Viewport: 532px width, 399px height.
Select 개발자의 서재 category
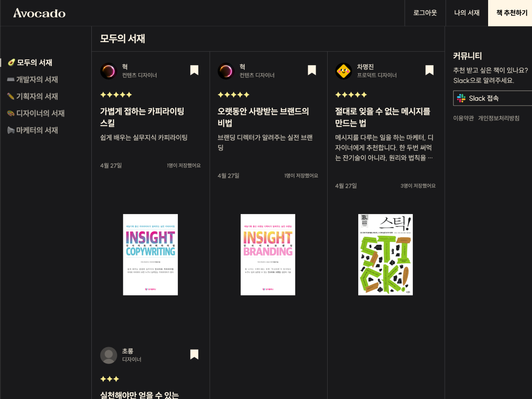pyautogui.click(x=37, y=79)
